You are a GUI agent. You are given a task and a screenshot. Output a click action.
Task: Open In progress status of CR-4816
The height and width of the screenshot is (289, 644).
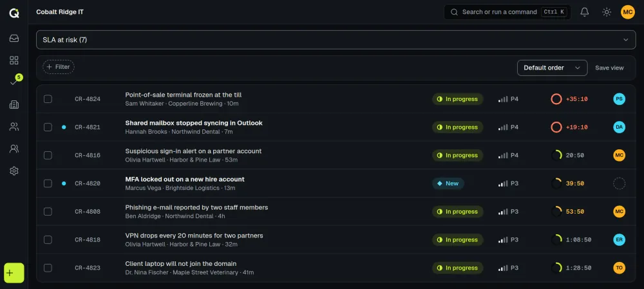457,156
